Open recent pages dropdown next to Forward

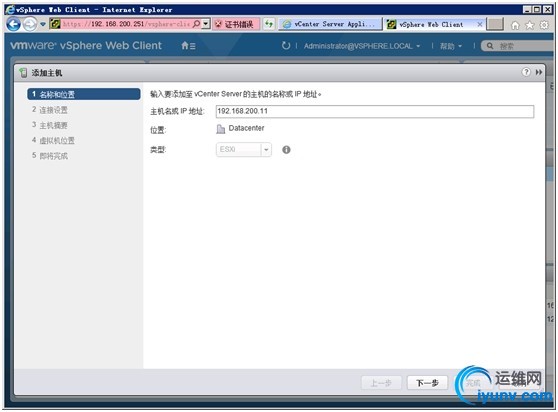(43, 24)
